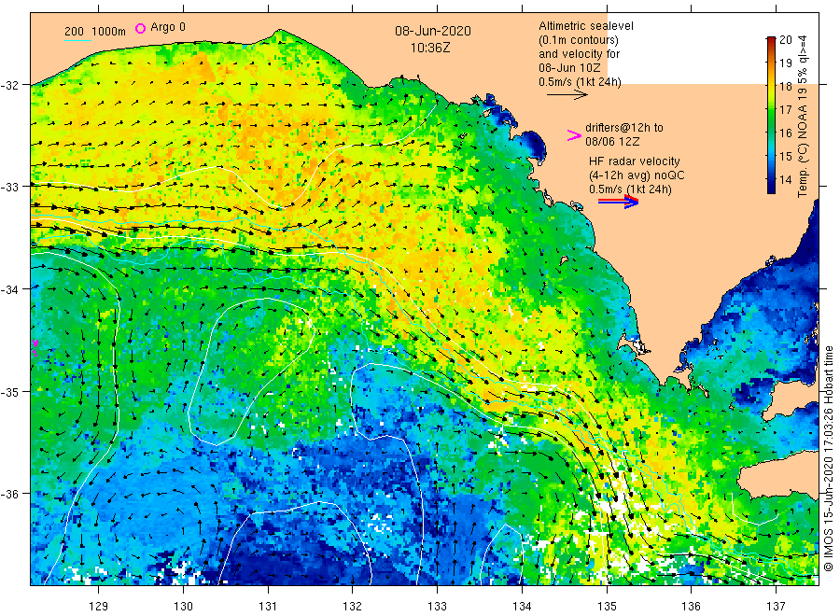This screenshot has height=616, width=840.
Task: Click the '(4-12h avg) noQC' text
Action: [x=637, y=175]
